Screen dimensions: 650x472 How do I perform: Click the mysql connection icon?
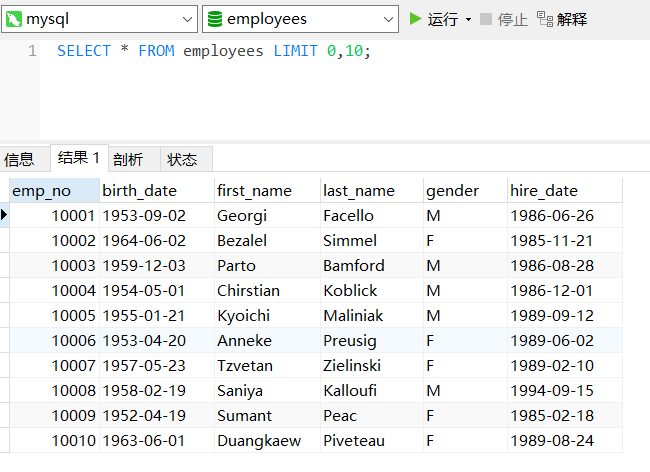point(14,19)
